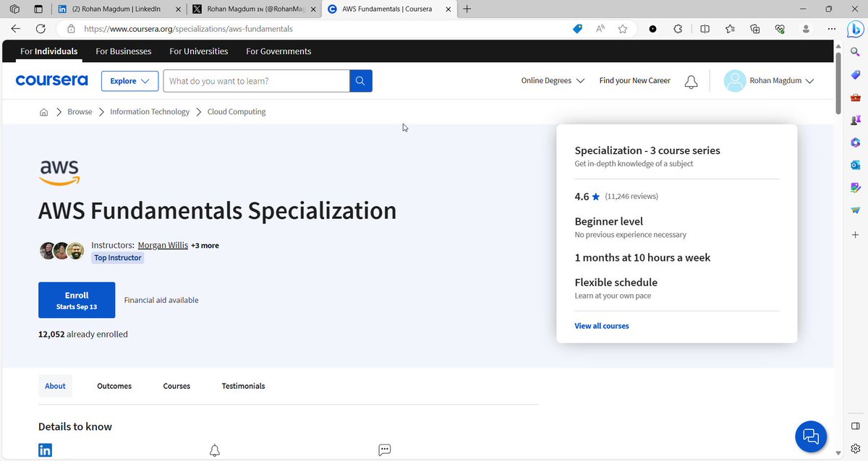Go to the Testimonials section tab
868x461 pixels.
coord(243,386)
